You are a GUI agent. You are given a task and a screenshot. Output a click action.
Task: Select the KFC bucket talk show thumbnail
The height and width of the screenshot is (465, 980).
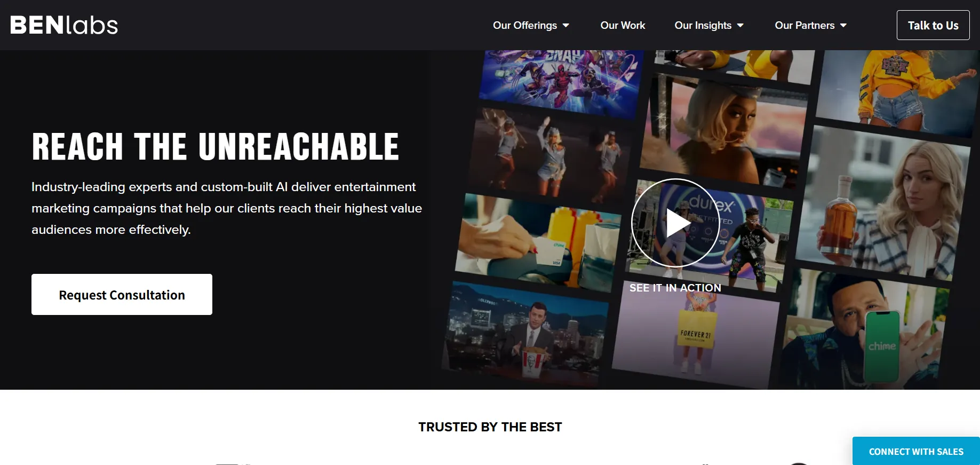(527, 335)
